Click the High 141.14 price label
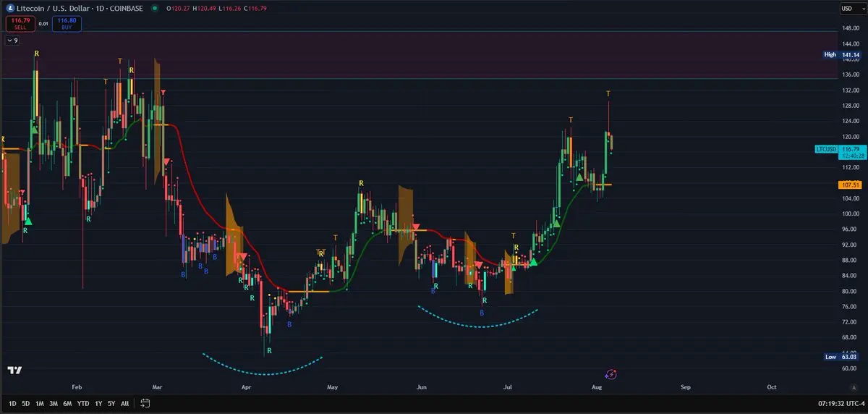 [x=843, y=54]
